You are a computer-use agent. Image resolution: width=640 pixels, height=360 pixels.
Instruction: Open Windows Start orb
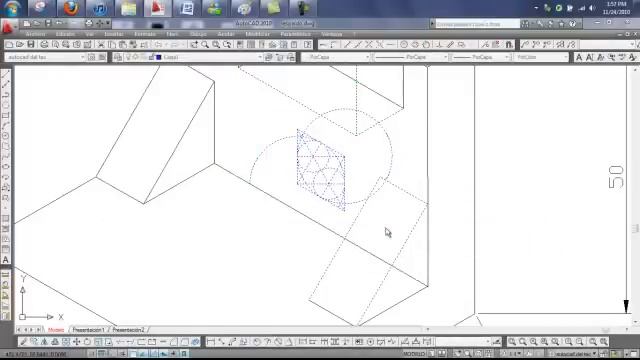coord(13,8)
